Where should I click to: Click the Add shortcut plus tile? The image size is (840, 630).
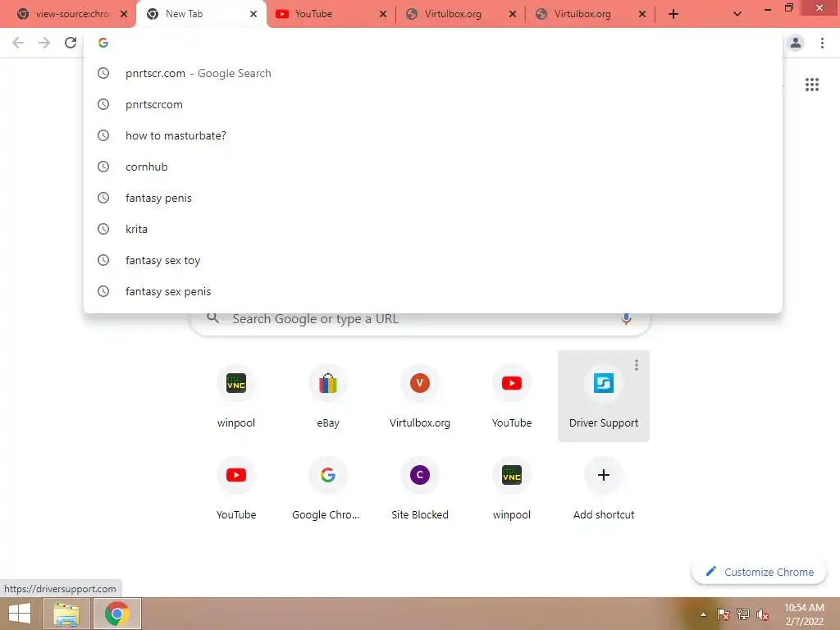pyautogui.click(x=604, y=489)
